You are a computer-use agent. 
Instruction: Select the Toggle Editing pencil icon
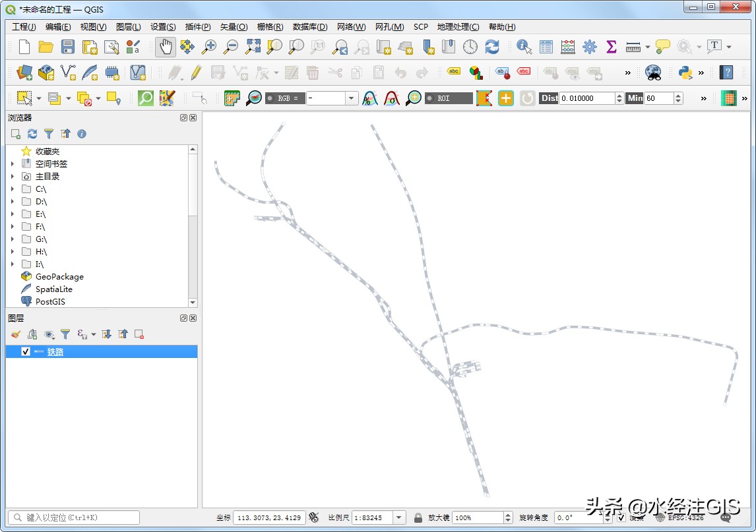tap(197, 73)
